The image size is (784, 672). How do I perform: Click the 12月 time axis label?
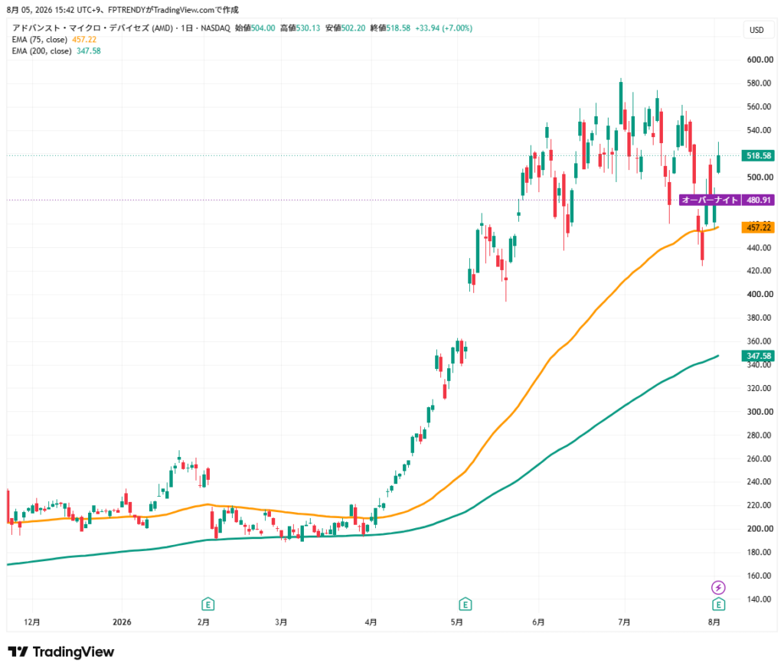click(32, 622)
